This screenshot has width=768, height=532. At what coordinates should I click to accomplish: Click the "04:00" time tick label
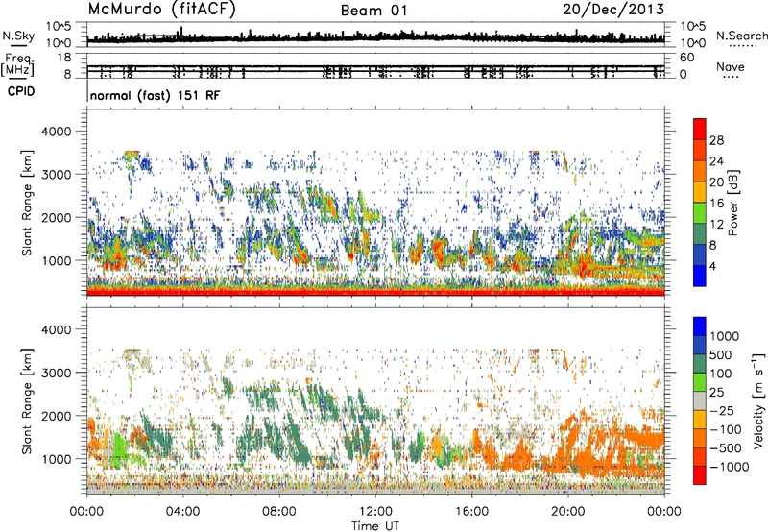182,512
